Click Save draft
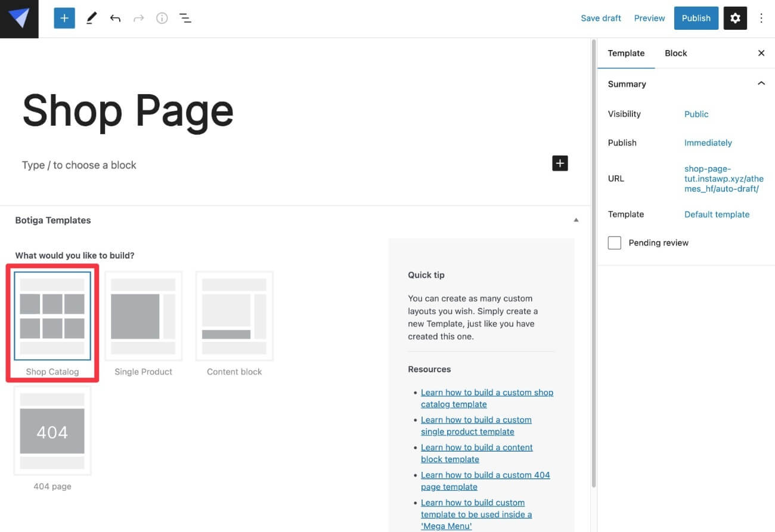The image size is (775, 532). tap(601, 18)
